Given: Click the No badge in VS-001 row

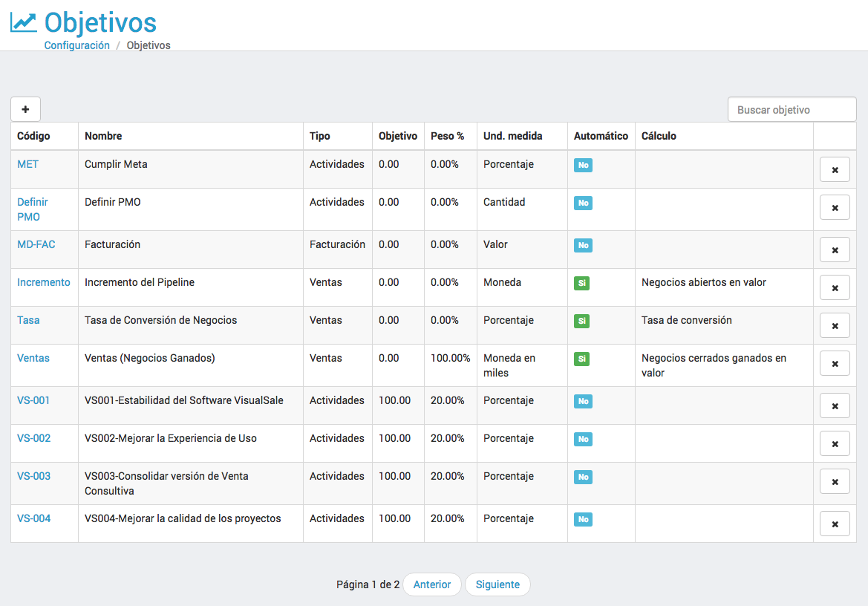Looking at the screenshot, I should pos(583,401).
